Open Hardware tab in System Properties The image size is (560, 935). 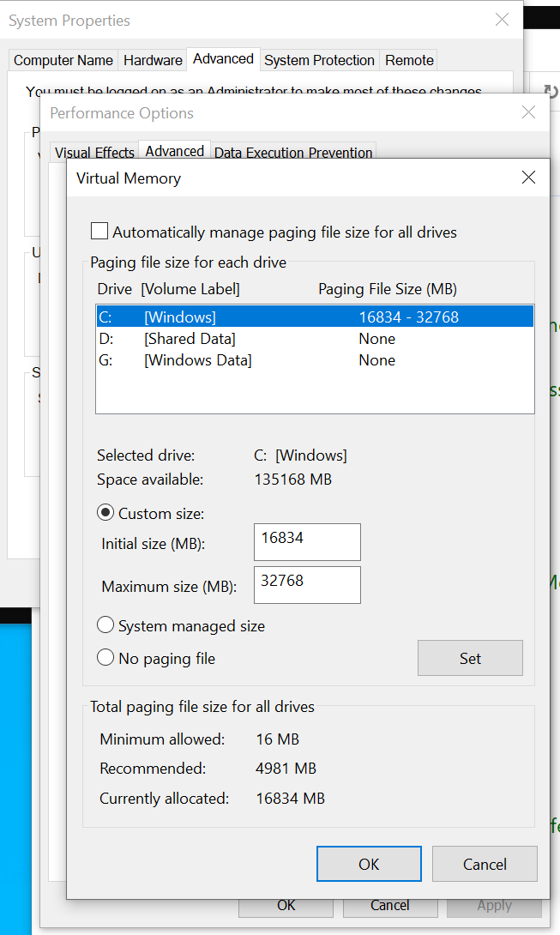[x=153, y=60]
